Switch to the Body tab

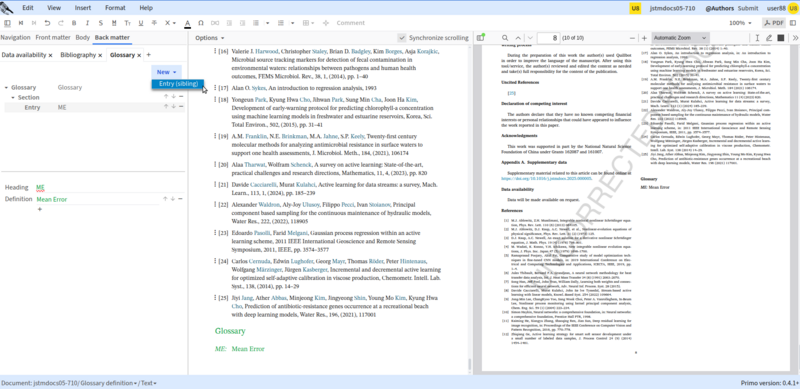[83, 37]
